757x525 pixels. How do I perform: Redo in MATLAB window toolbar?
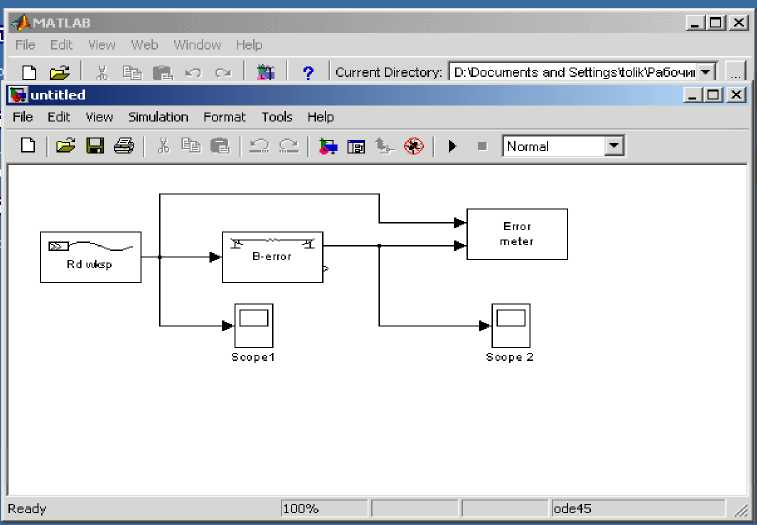pyautogui.click(x=223, y=72)
